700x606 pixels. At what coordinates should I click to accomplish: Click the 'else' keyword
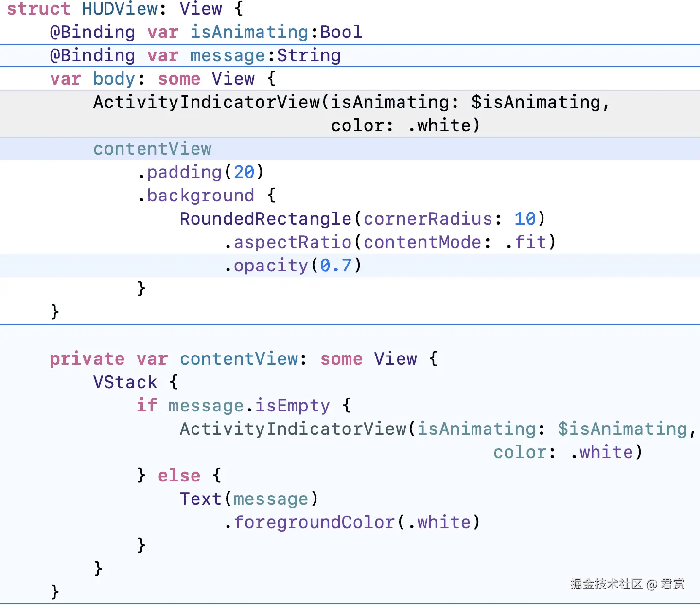coord(179,476)
